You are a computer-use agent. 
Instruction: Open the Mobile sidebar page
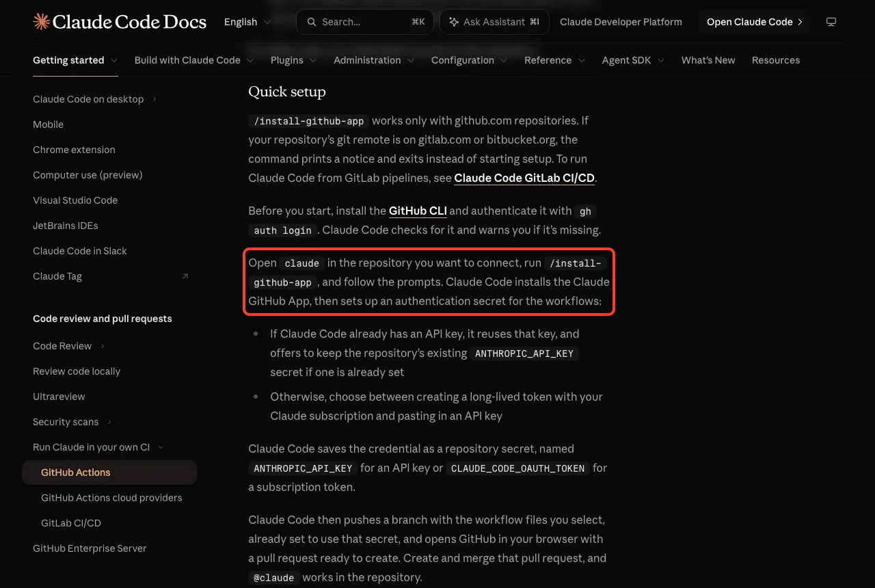pos(48,124)
